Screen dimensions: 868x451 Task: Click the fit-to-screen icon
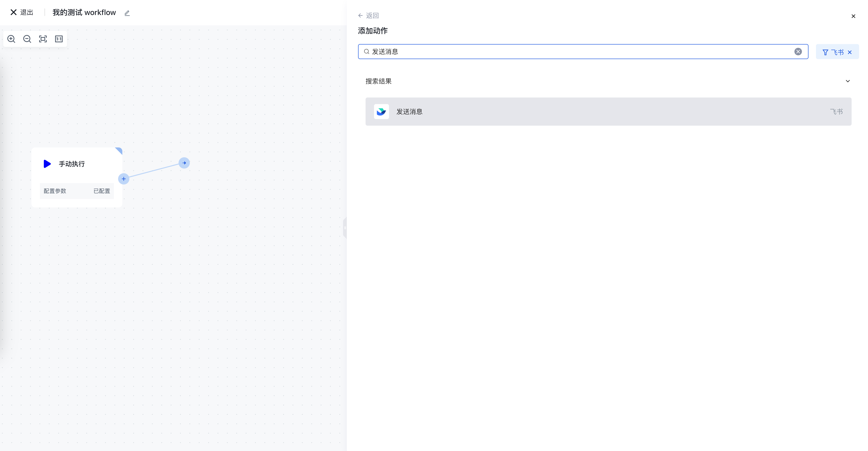tap(43, 39)
